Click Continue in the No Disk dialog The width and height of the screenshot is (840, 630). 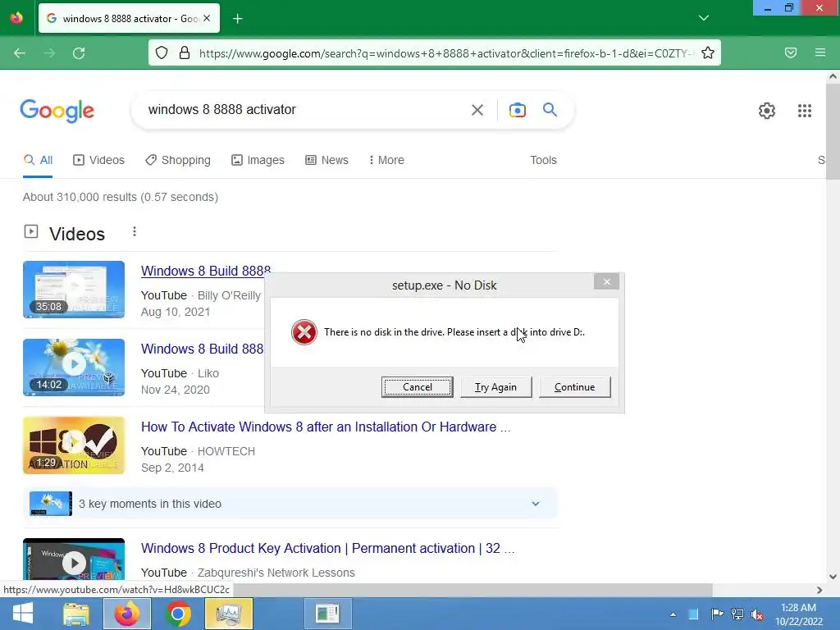coord(574,387)
